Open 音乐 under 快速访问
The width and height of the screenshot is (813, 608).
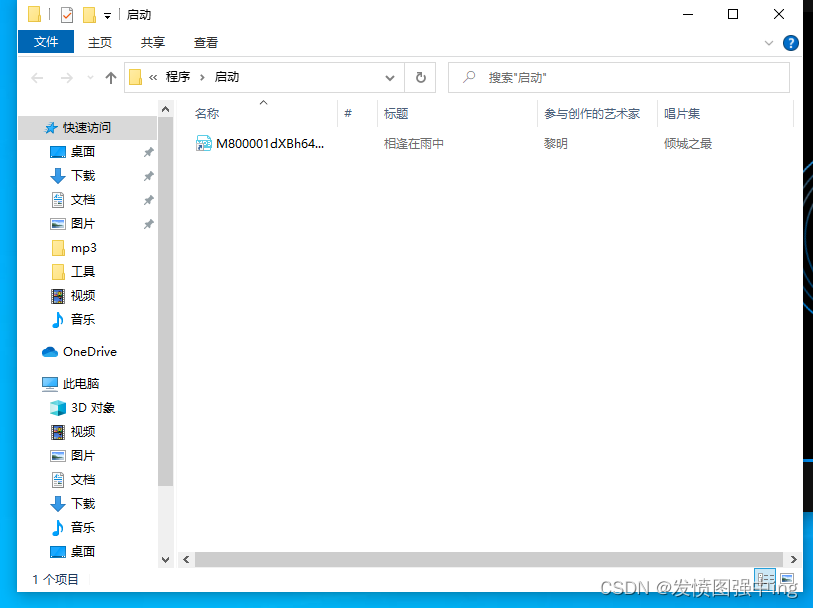point(83,319)
